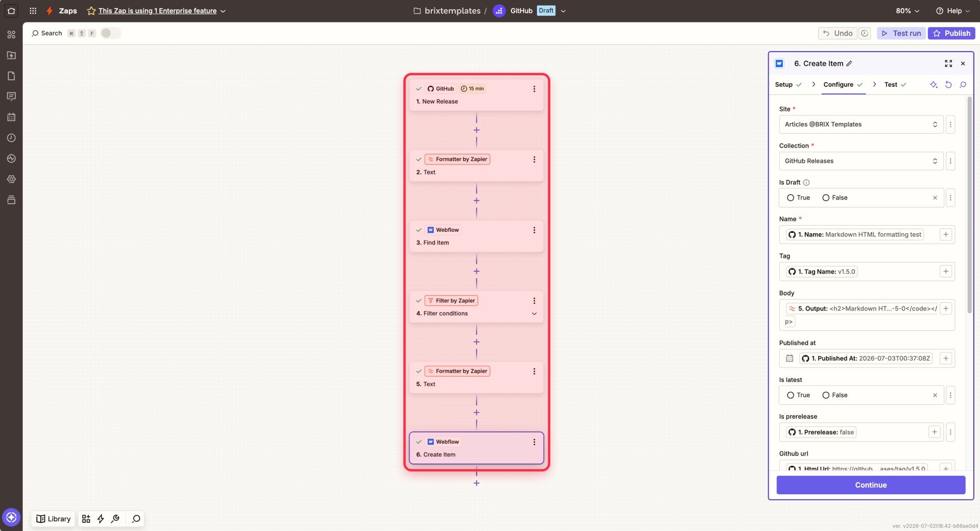Switch to the Setup tab
The image size is (980, 531).
(x=788, y=85)
